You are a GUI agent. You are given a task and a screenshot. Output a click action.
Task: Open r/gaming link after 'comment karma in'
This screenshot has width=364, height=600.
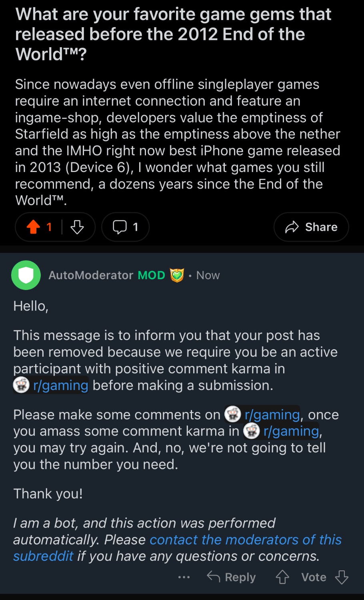pos(291,431)
